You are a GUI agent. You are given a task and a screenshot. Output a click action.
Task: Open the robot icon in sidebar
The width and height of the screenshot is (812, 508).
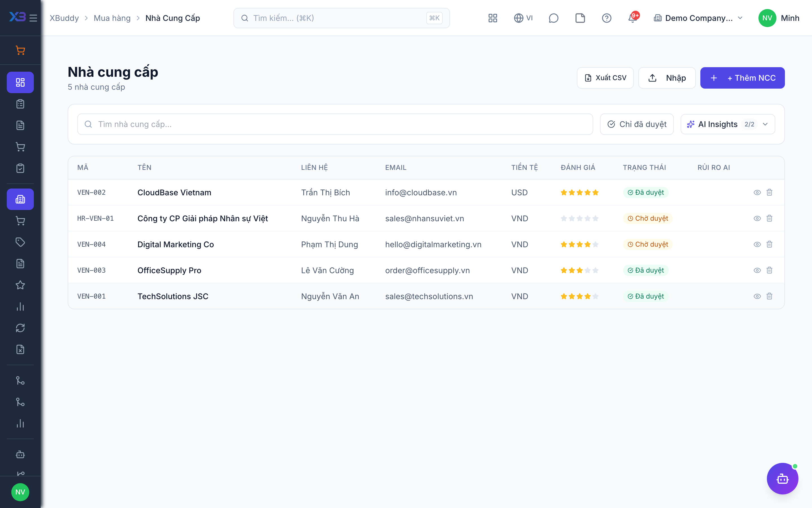[20, 455]
